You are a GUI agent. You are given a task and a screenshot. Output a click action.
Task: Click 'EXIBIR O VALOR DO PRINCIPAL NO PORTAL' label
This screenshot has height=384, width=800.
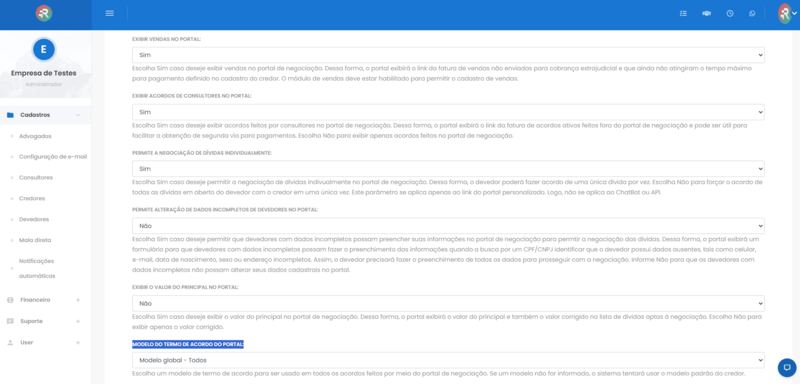(x=185, y=287)
